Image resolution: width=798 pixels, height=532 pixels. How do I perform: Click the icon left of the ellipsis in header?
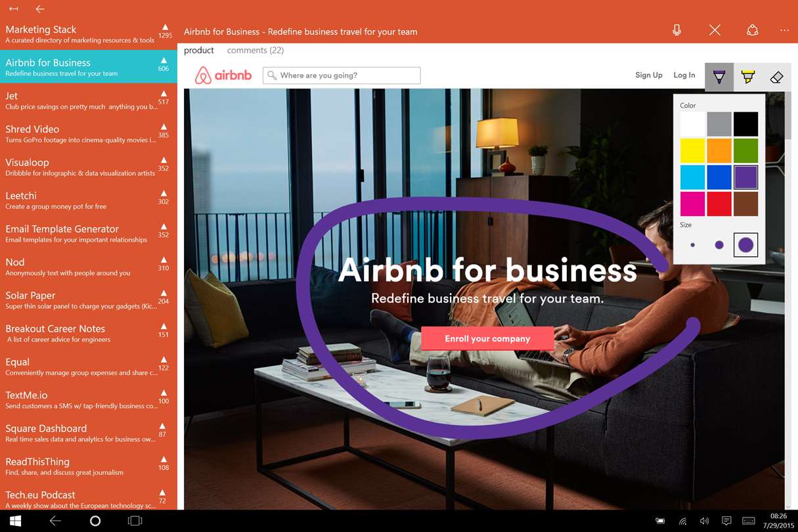click(x=753, y=30)
